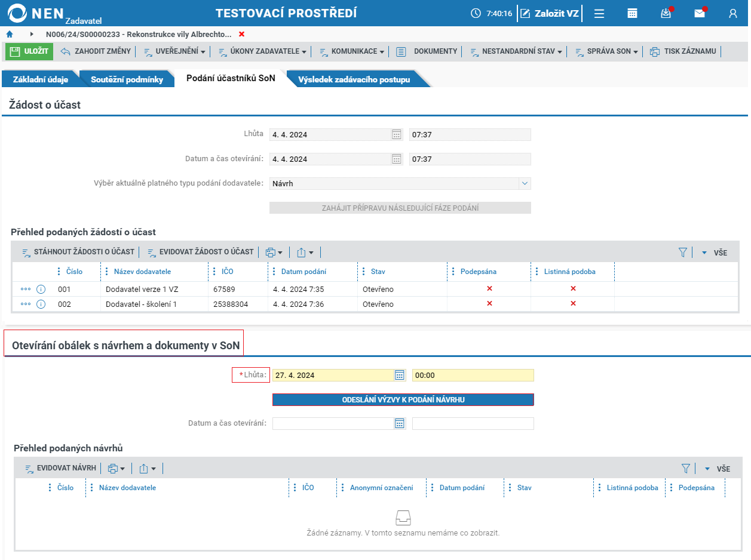Open three-dot actions for request 002

(x=26, y=304)
